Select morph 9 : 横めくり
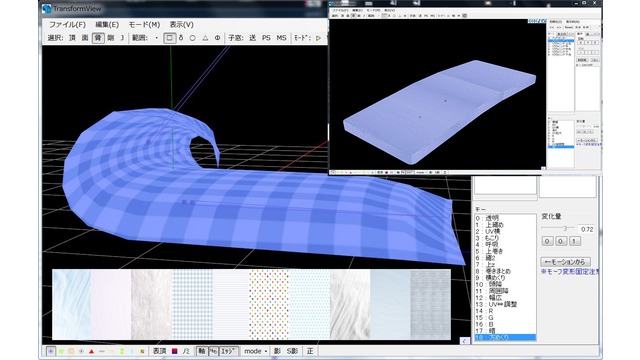 point(505,278)
